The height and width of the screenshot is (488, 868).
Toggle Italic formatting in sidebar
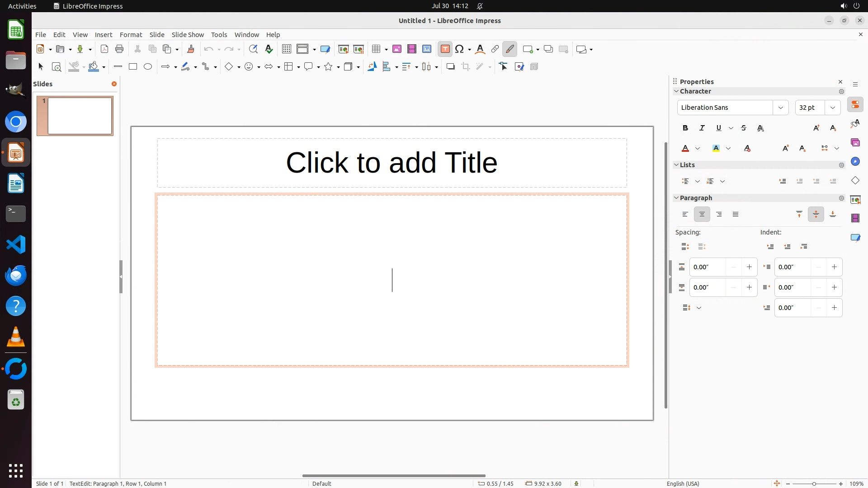pyautogui.click(x=702, y=128)
